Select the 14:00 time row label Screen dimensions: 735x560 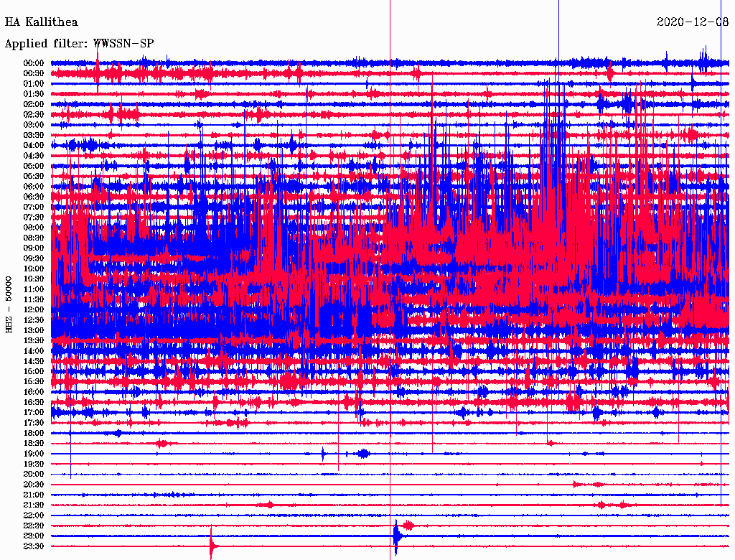tap(34, 351)
